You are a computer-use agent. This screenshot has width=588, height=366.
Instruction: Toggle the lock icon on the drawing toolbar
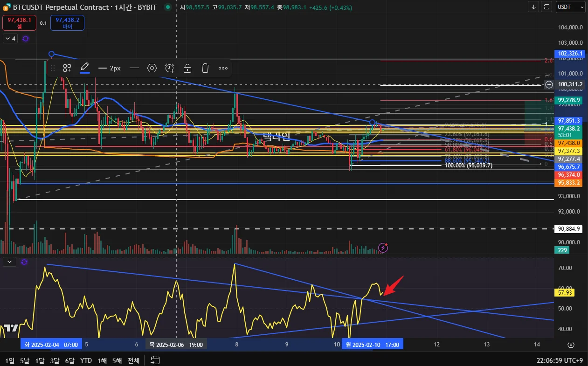187,68
